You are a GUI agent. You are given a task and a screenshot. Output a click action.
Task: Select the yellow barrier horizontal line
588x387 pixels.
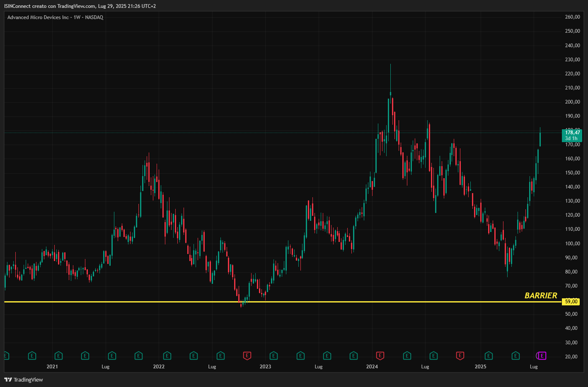point(283,302)
